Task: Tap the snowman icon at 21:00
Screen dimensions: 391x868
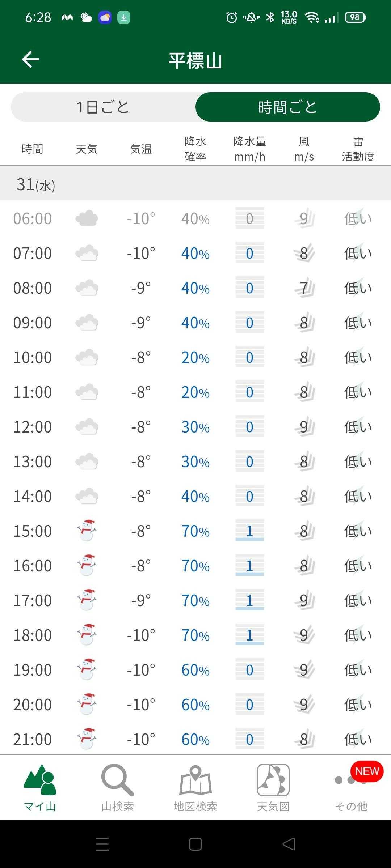Action: pyautogui.click(x=87, y=739)
